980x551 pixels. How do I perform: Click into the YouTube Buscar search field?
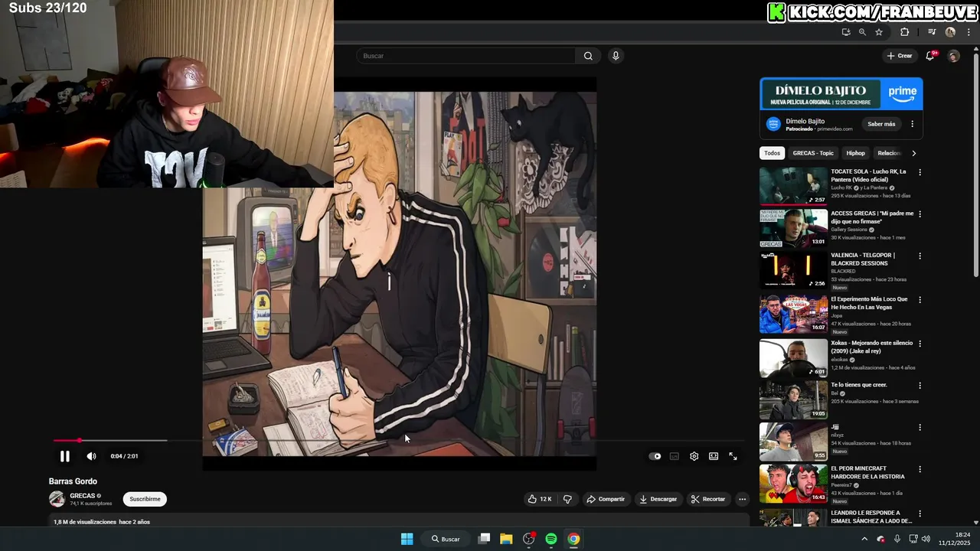465,56
